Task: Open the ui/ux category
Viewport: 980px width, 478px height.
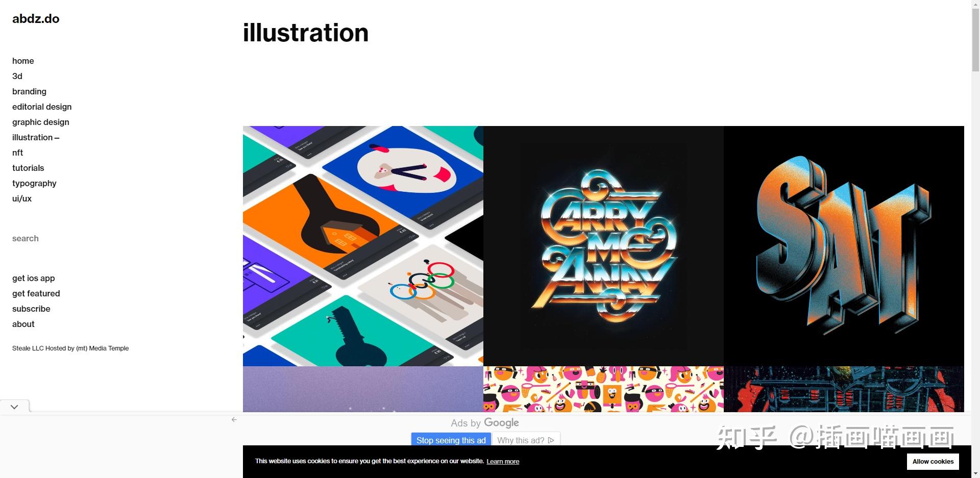Action: point(22,198)
